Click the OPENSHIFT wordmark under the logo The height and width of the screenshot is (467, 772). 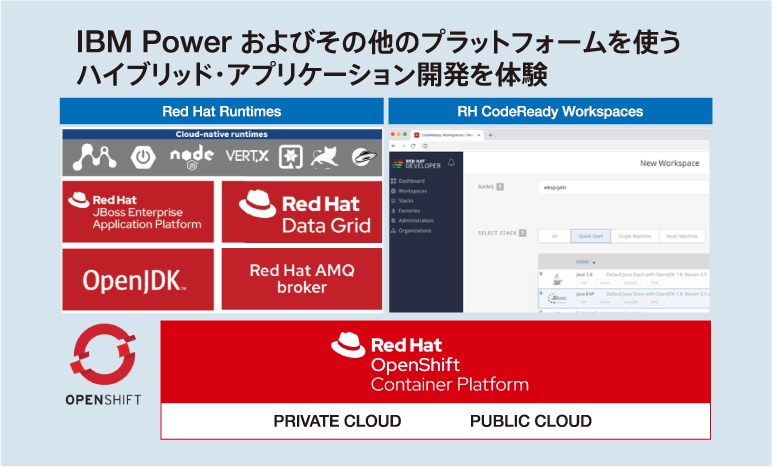click(103, 400)
